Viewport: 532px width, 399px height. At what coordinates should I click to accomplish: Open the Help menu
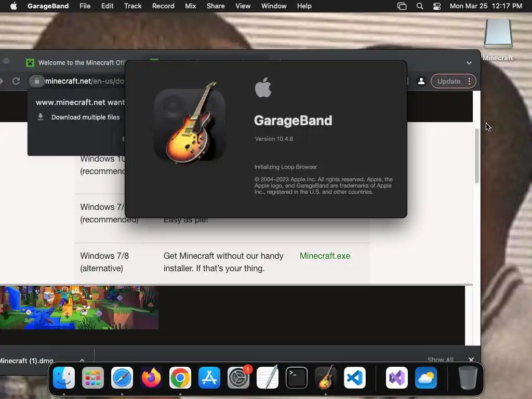[x=304, y=6]
